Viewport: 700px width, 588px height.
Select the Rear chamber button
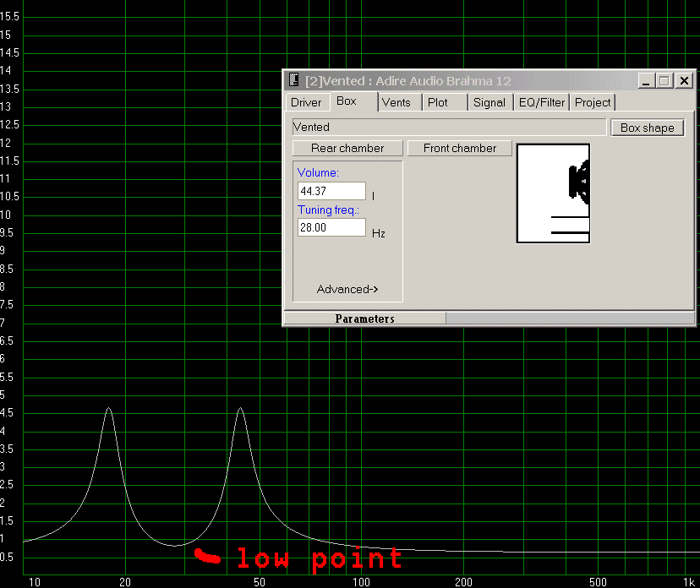[x=347, y=148]
